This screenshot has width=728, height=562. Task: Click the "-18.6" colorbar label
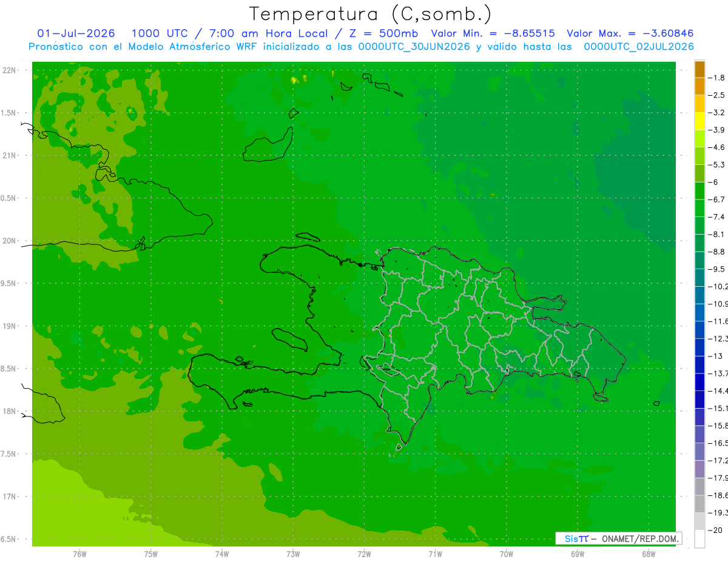tap(718, 495)
